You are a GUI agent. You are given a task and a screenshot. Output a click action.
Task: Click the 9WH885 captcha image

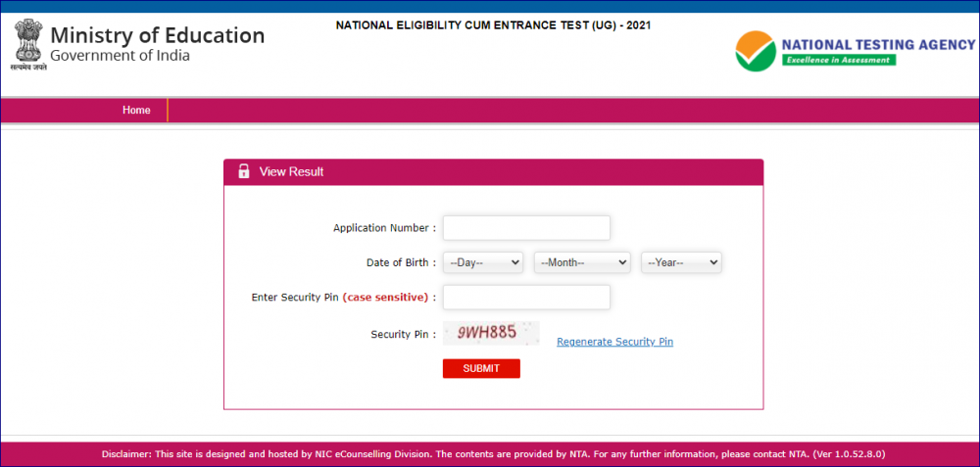491,333
